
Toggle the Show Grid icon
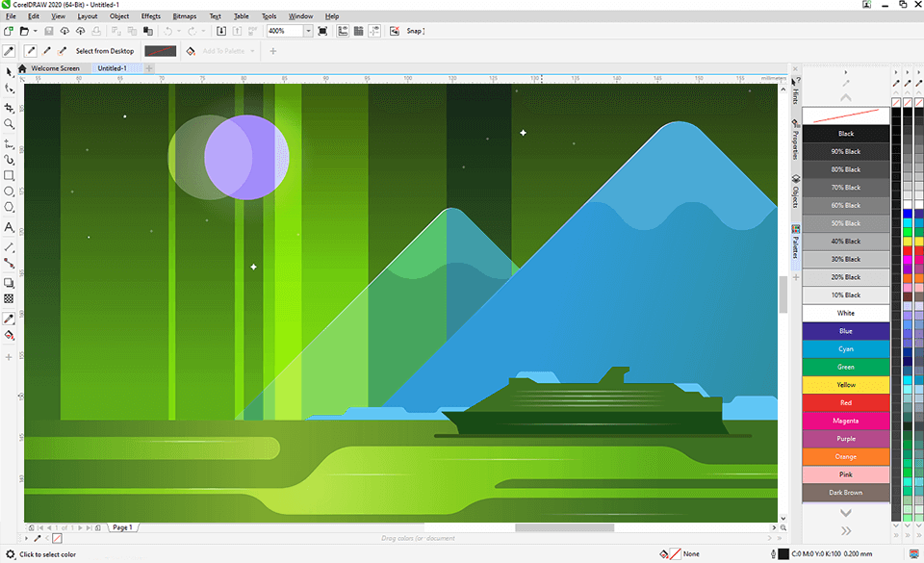[357, 31]
